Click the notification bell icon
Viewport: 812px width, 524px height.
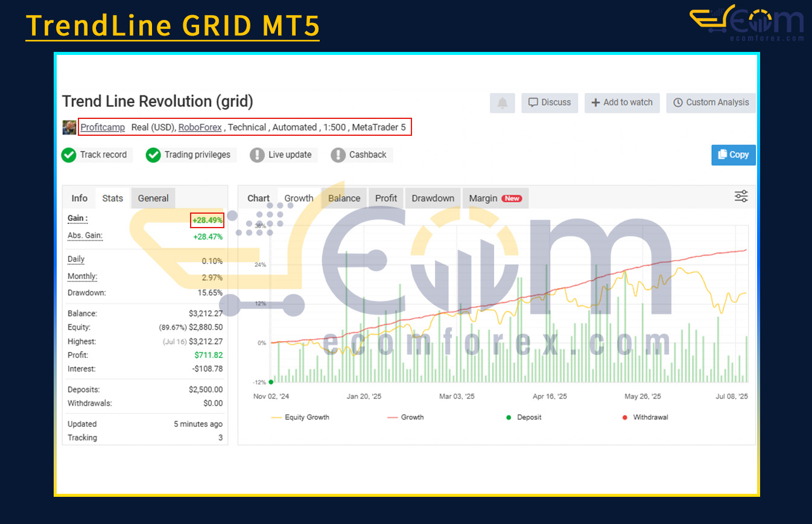tap(503, 103)
